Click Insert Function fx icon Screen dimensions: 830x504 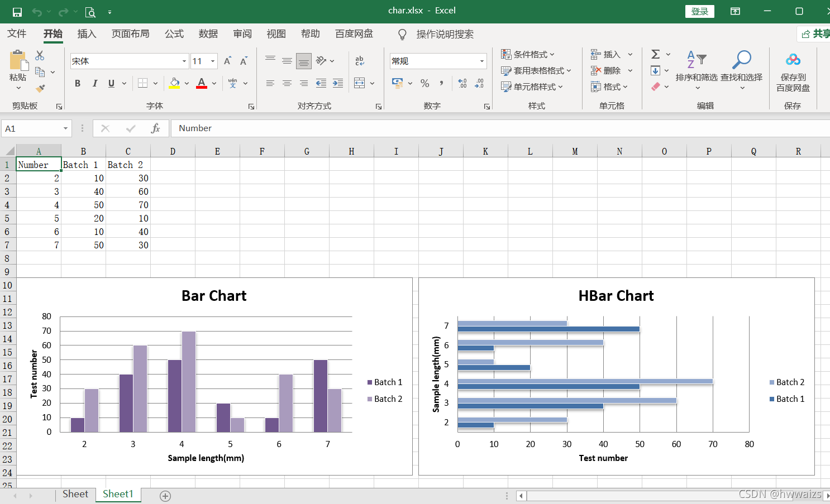coord(156,128)
